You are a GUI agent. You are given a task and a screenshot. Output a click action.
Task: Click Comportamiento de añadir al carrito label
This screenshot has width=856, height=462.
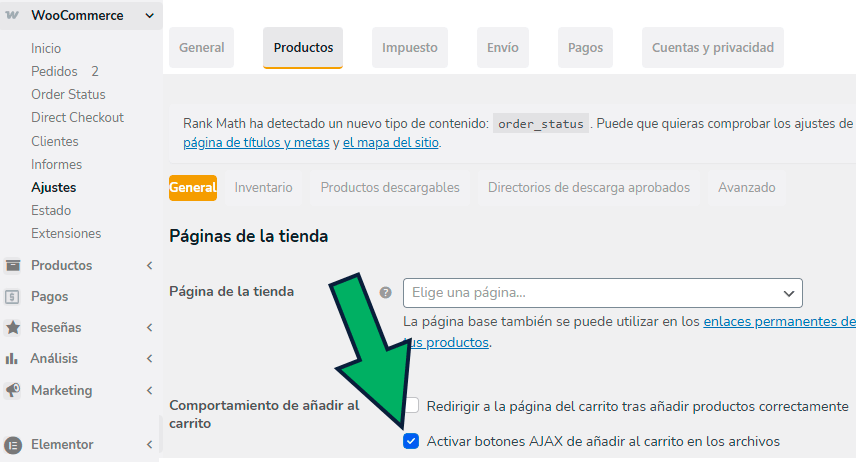pos(264,414)
